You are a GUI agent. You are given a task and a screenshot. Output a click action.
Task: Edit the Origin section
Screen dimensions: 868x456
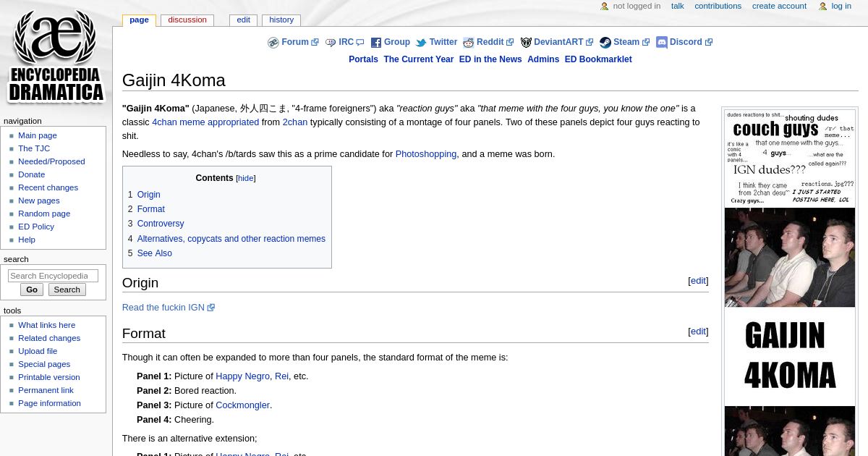(x=698, y=281)
